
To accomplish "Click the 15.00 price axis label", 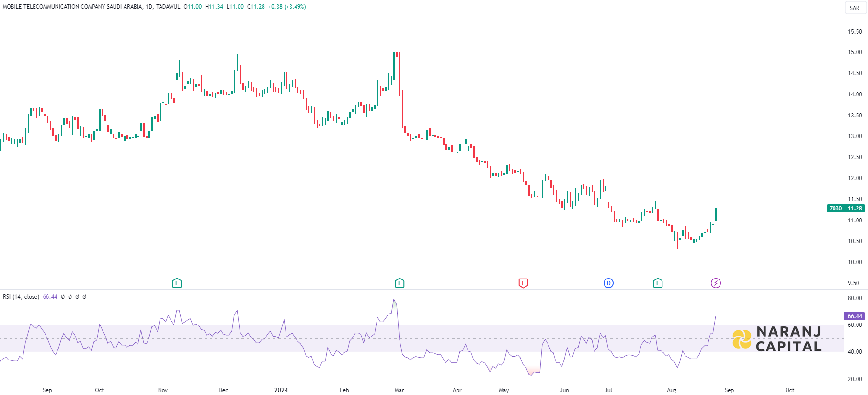I will tap(855, 52).
